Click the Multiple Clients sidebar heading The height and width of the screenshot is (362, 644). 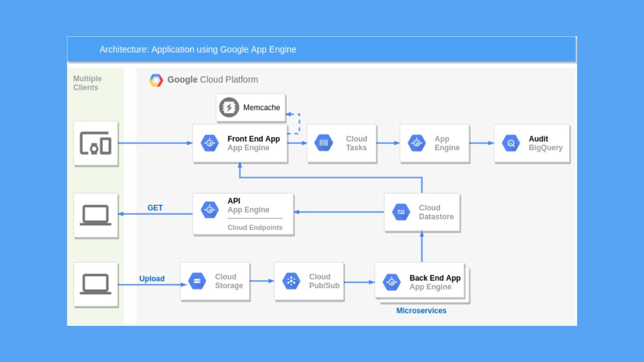click(88, 83)
